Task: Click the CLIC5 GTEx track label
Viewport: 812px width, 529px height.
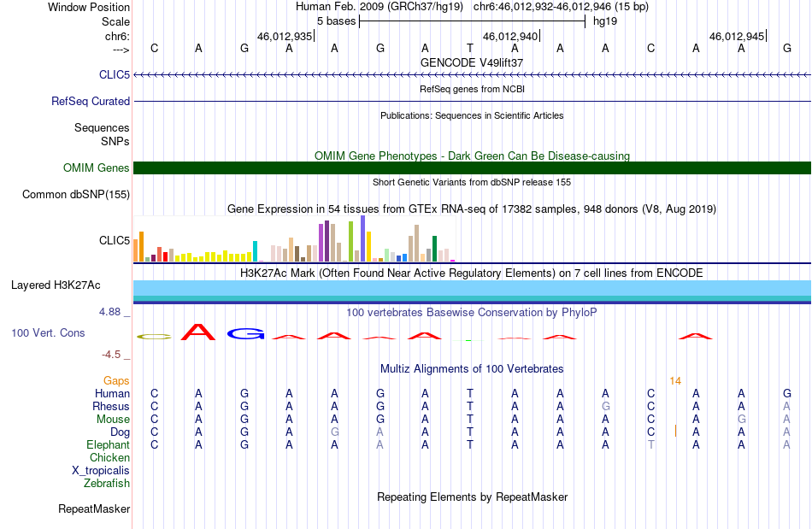Action: pos(115,240)
